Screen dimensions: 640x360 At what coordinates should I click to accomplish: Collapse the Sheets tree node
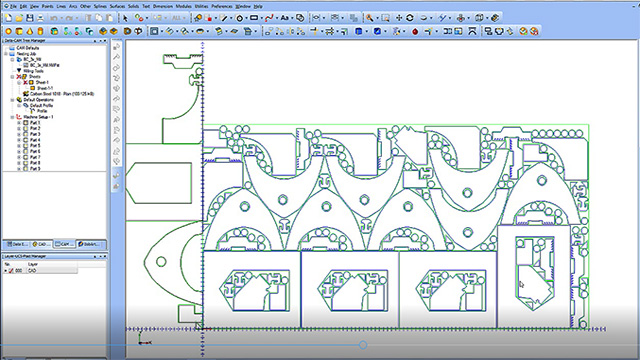point(12,77)
